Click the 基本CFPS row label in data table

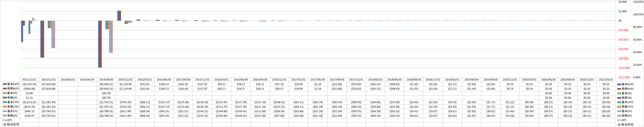click(13, 102)
